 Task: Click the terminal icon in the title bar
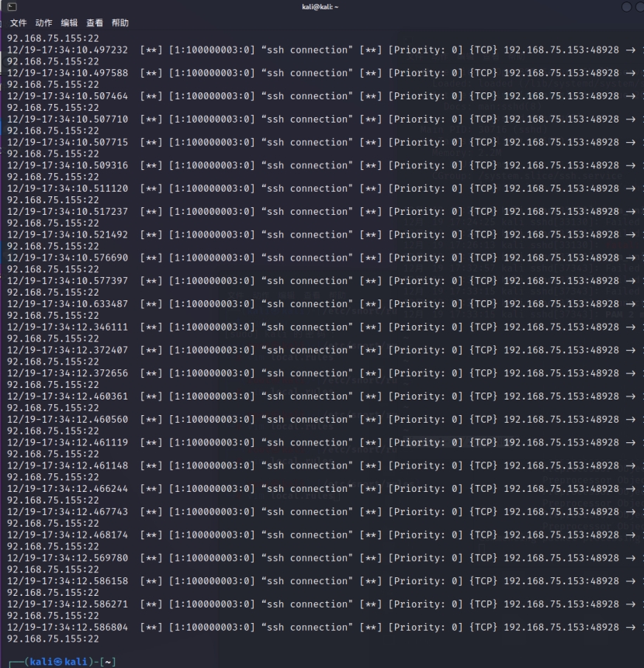(x=12, y=7)
